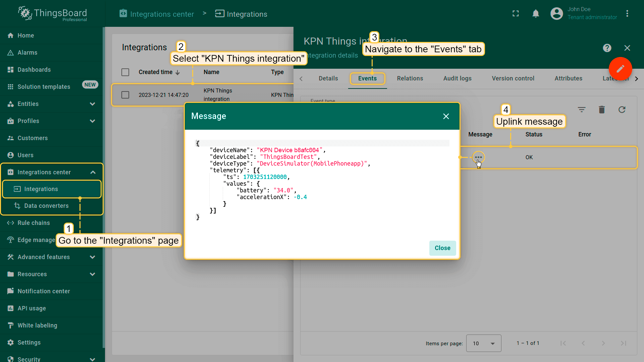This screenshot has width=644, height=362.
Task: Click the message ellipsis button
Action: [x=478, y=157]
